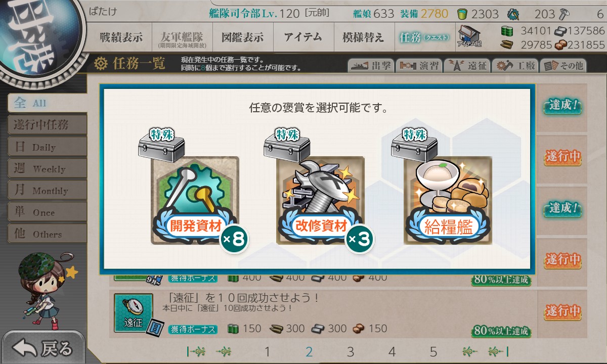Viewport: 607px width, 364px height.
Task: Filter quests by 出撃 sortie tab
Action: [x=371, y=66]
